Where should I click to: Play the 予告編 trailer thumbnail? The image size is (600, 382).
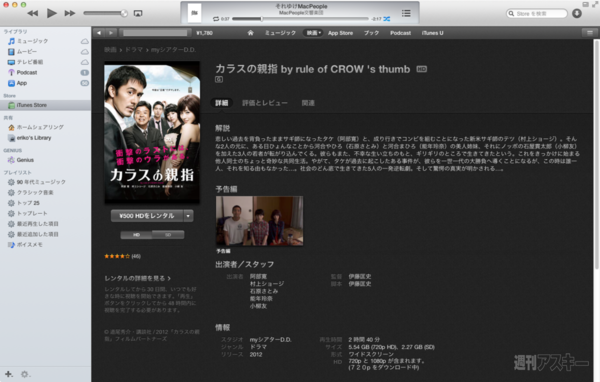point(259,221)
